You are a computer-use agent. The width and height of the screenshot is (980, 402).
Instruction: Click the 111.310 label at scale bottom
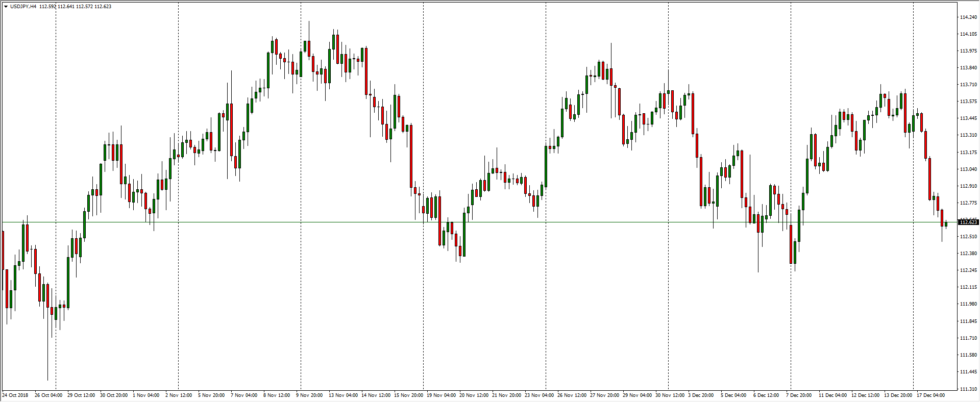[x=968, y=389]
